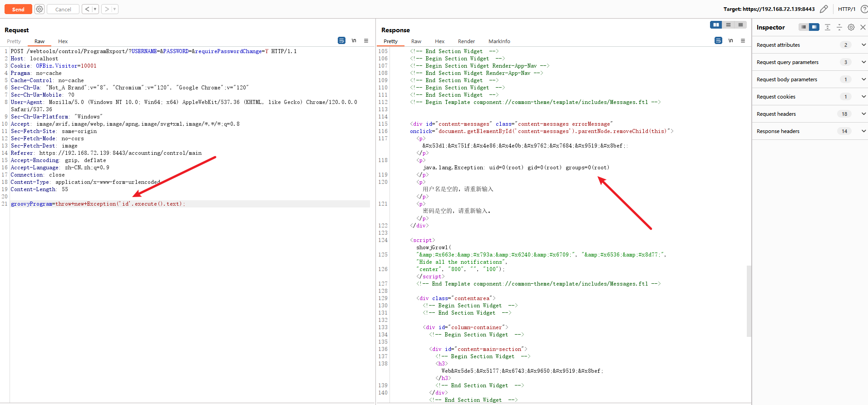Switch Request view to Pretty tab
This screenshot has width=868, height=405.
(x=14, y=41)
